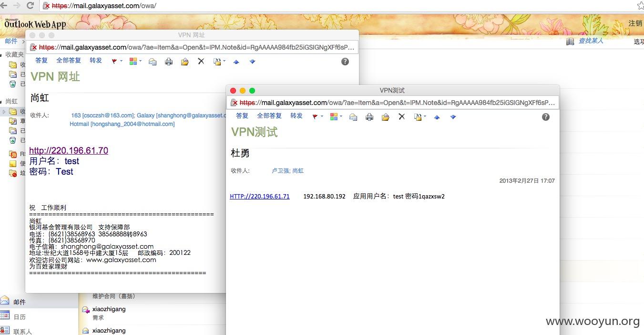Click the printer icon in VPN 网址 window

tap(169, 62)
